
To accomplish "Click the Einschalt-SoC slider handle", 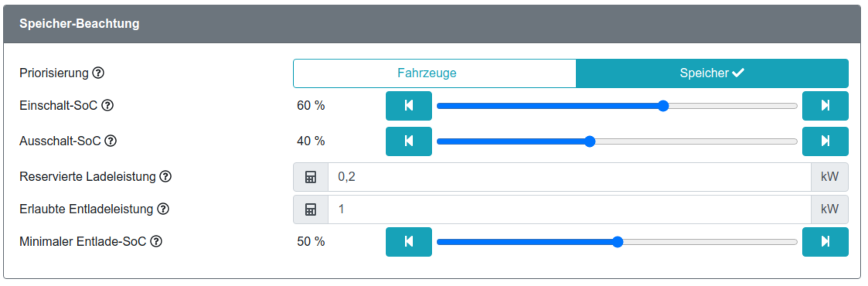I will click(x=663, y=106).
